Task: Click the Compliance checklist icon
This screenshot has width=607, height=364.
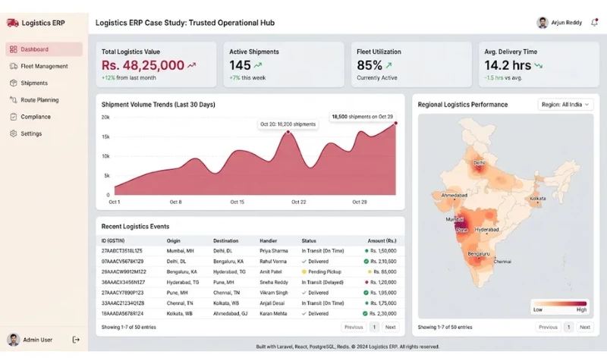Action: (x=14, y=117)
